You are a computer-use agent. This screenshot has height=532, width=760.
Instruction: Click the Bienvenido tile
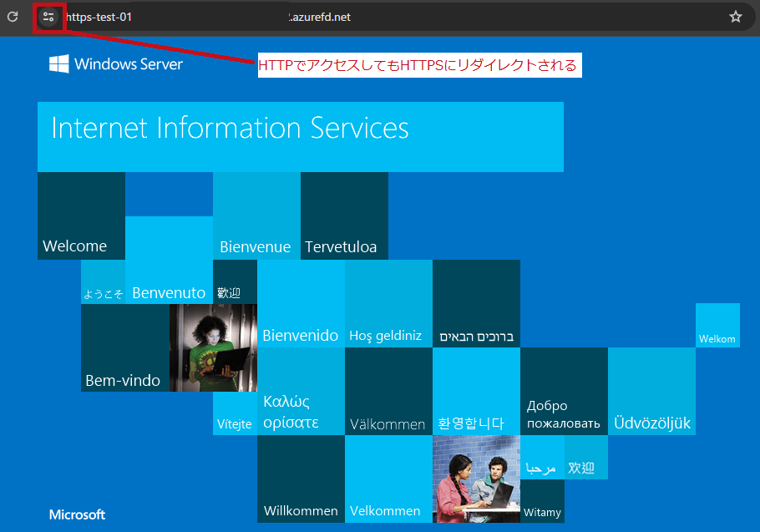tap(301, 304)
